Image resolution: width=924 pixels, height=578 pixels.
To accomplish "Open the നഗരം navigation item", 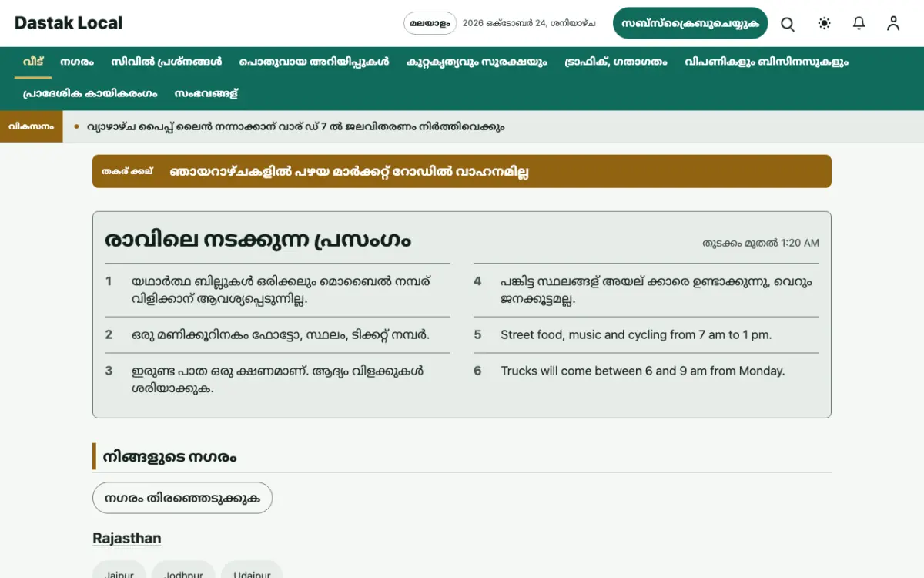I will point(77,62).
